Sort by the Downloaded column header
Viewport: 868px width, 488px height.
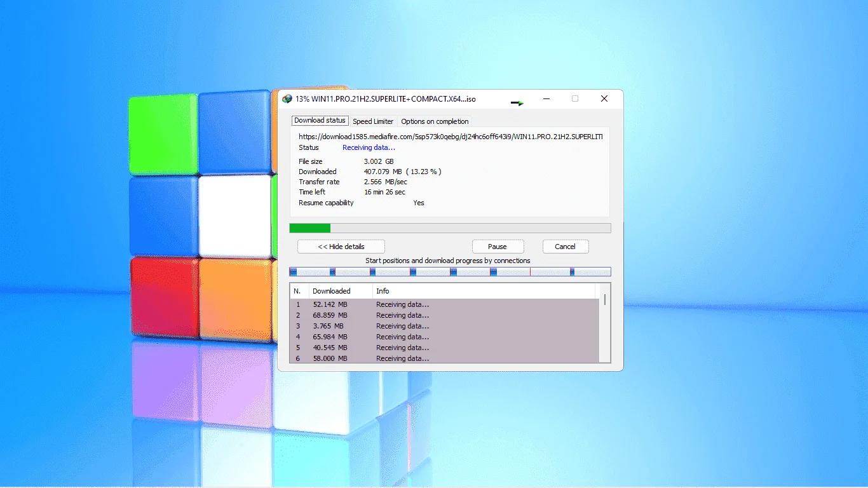click(341, 291)
